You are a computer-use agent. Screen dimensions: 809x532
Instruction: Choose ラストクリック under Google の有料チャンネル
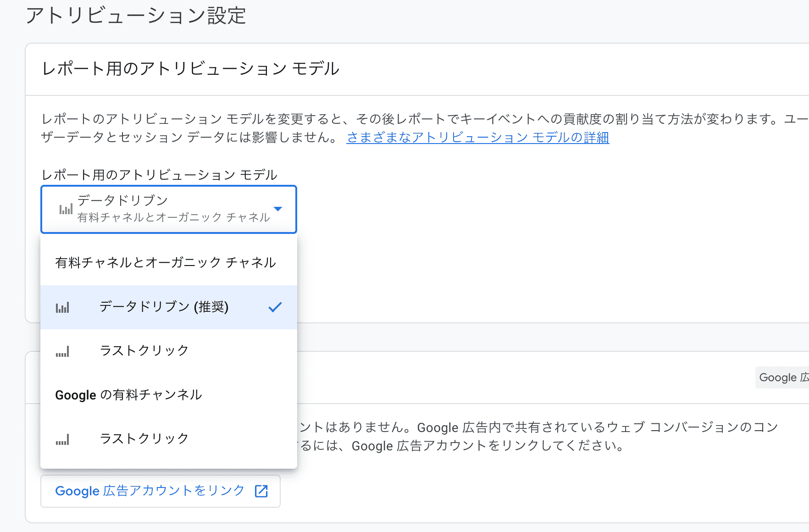point(144,439)
